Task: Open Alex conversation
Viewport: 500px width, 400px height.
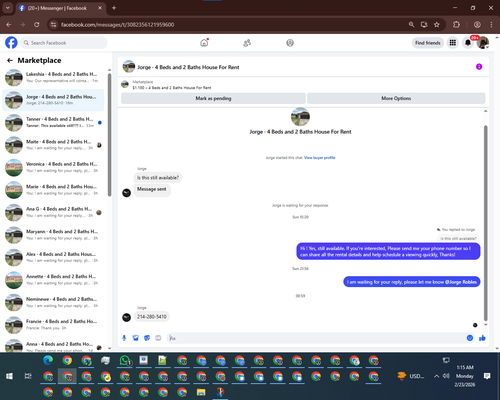Action: click(x=53, y=257)
